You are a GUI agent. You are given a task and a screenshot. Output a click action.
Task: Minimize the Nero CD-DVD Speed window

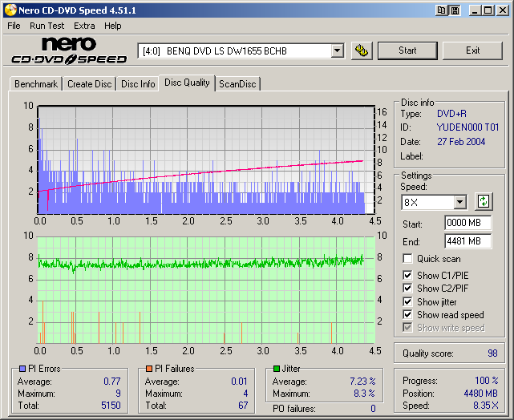475,10
